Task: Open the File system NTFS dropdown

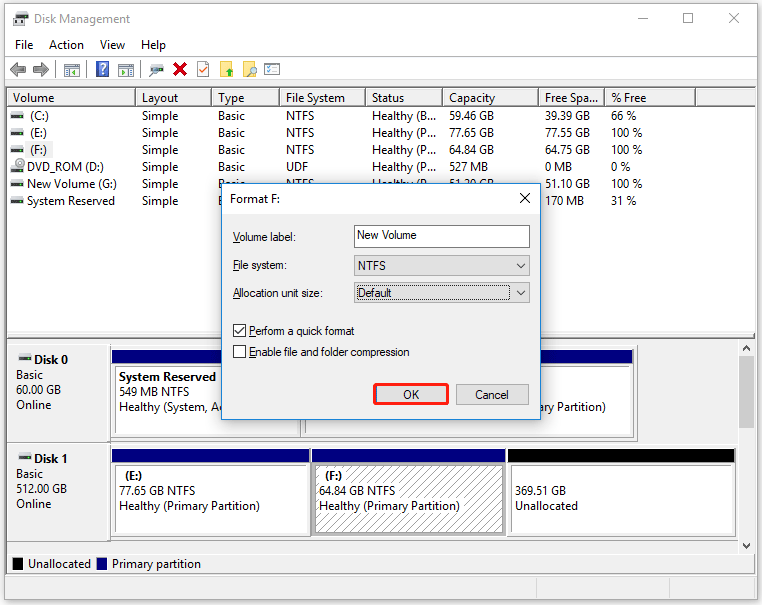Action: 442,266
